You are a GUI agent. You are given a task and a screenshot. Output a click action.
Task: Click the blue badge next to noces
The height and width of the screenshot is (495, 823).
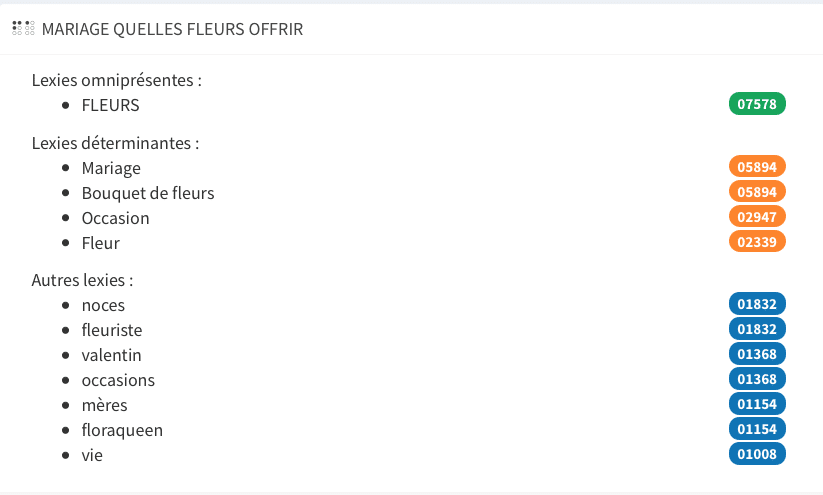coord(757,304)
